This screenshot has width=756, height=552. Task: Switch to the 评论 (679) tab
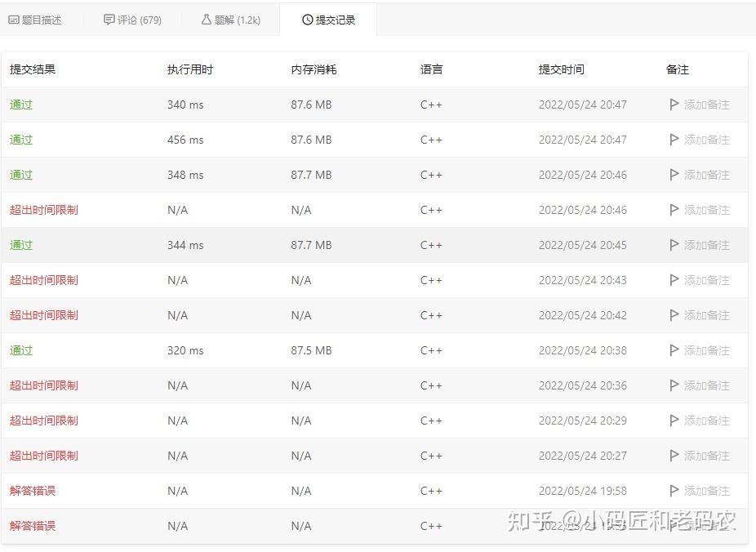tap(132, 20)
